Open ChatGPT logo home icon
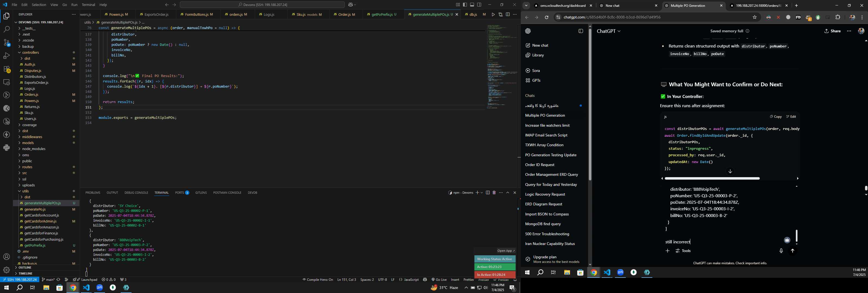 point(528,31)
